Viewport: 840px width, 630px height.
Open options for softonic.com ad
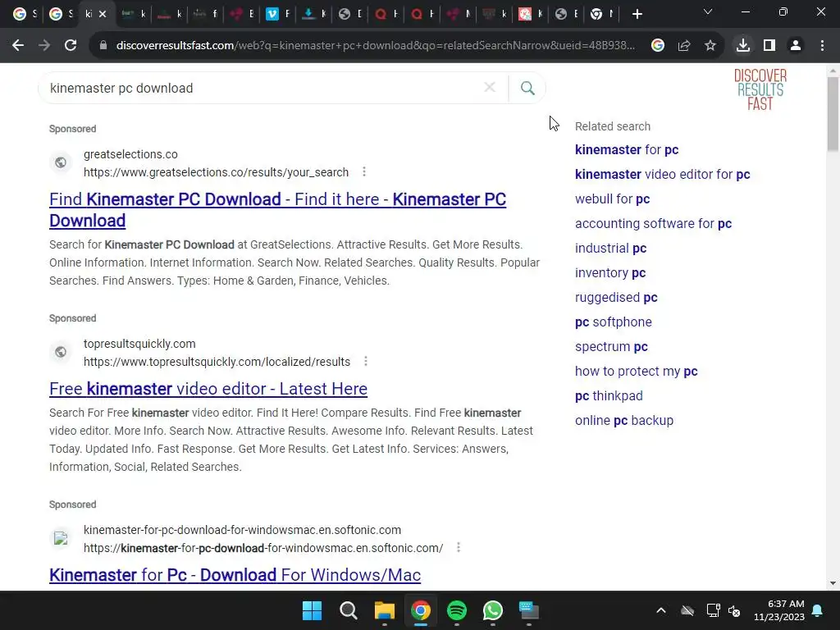(x=459, y=547)
